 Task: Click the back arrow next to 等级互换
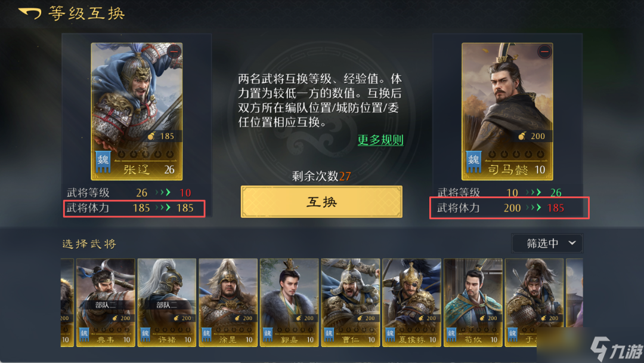(30, 14)
